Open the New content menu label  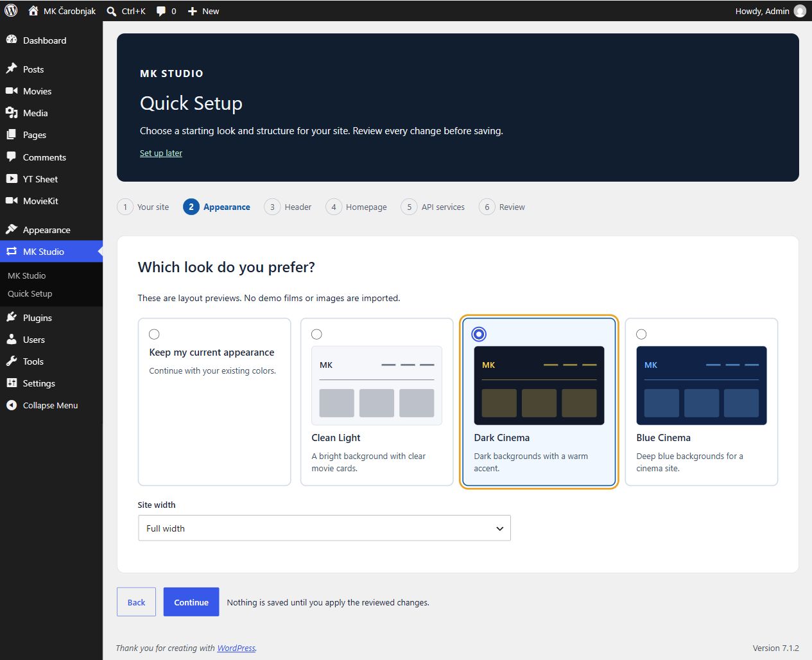[x=211, y=12]
